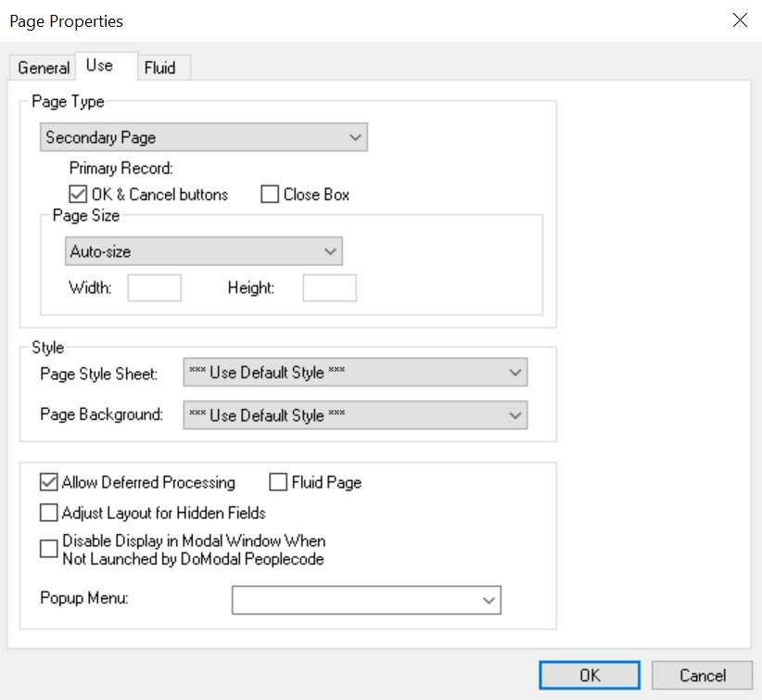The image size is (762, 700).
Task: Confirm changes with the OK button
Action: tap(589, 675)
